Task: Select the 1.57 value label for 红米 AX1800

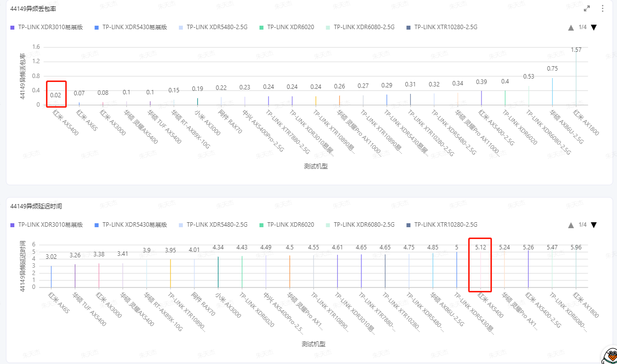Action: 576,50
